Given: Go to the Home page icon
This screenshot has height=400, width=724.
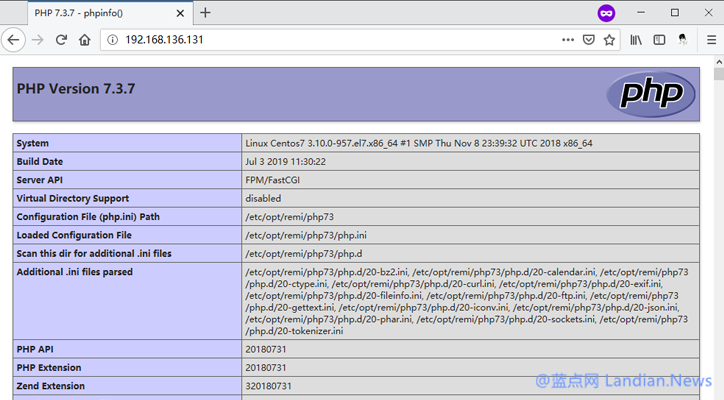Looking at the screenshot, I should 85,40.
